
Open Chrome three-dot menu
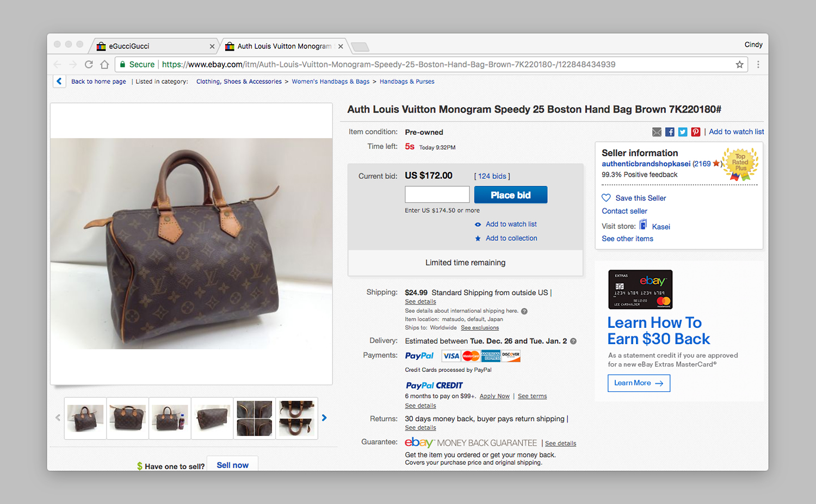[758, 65]
